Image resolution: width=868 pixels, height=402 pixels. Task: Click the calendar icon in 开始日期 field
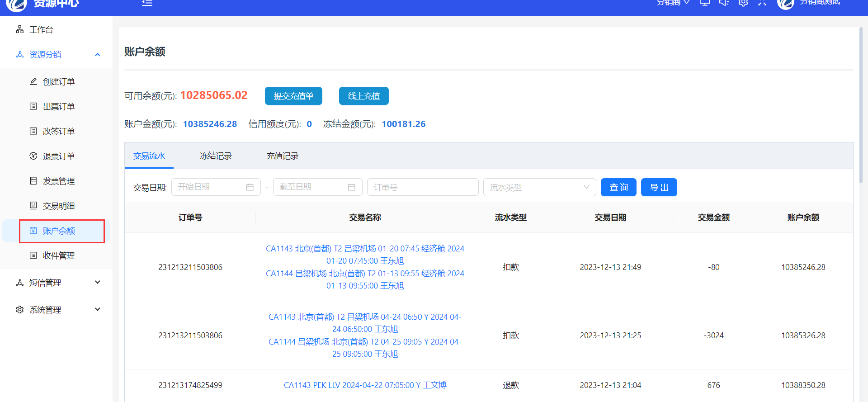tap(250, 187)
